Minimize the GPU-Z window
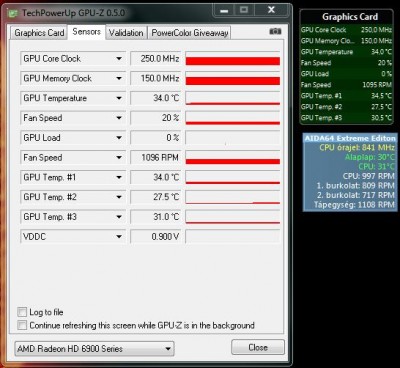This screenshot has width=400, height=368. click(x=224, y=11)
